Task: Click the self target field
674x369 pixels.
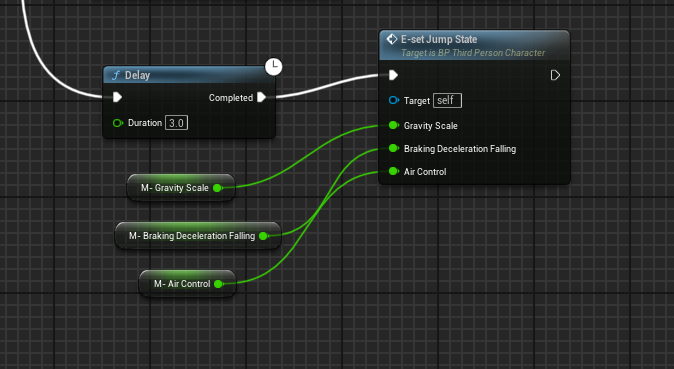Action: click(x=447, y=101)
